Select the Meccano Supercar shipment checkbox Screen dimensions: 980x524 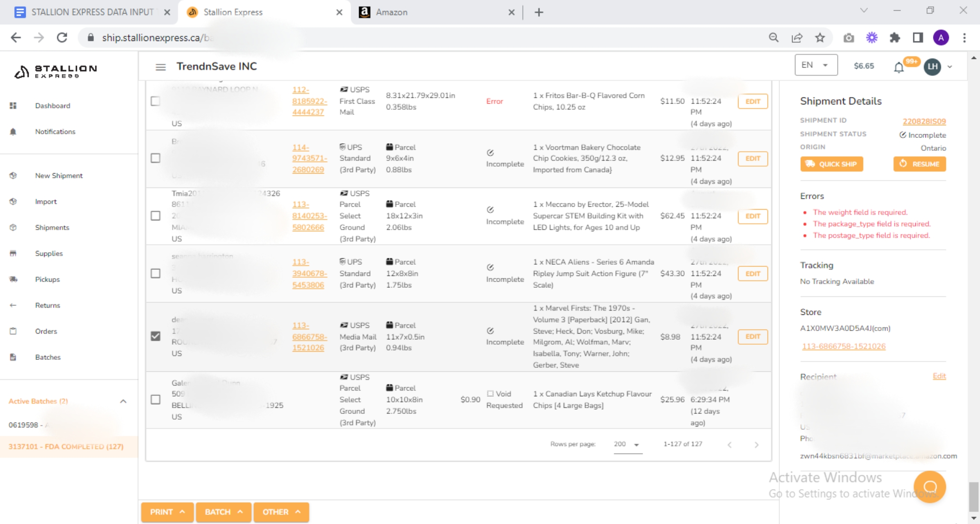point(156,216)
